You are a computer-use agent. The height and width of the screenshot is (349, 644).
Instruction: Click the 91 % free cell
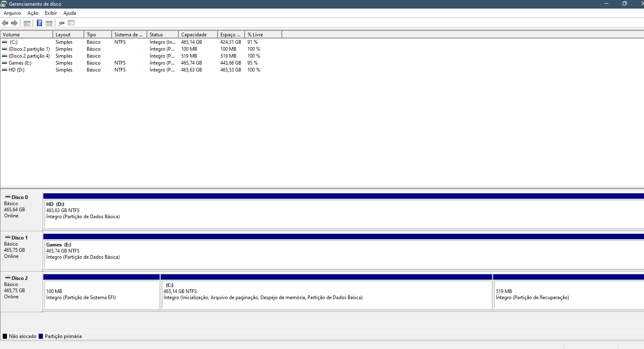pyautogui.click(x=252, y=42)
